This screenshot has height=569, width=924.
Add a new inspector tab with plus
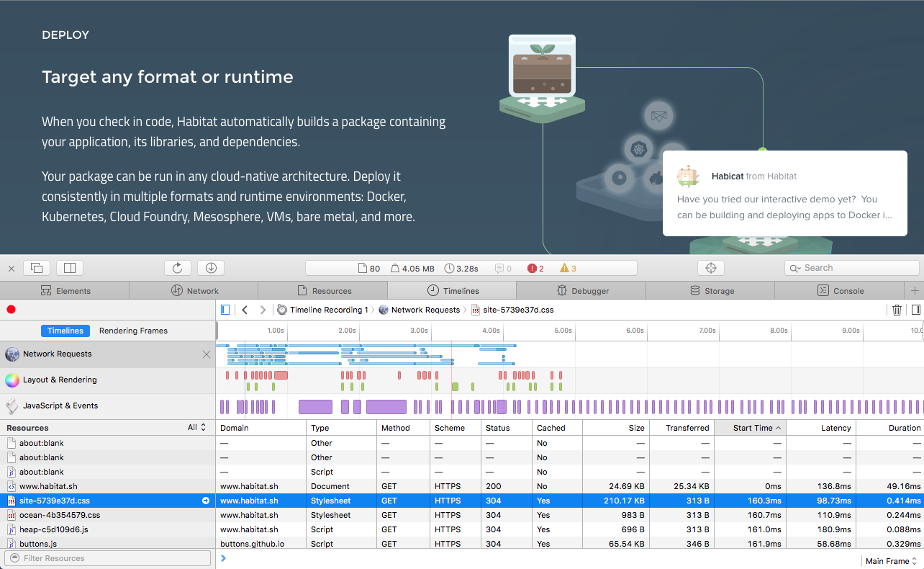pyautogui.click(x=915, y=291)
